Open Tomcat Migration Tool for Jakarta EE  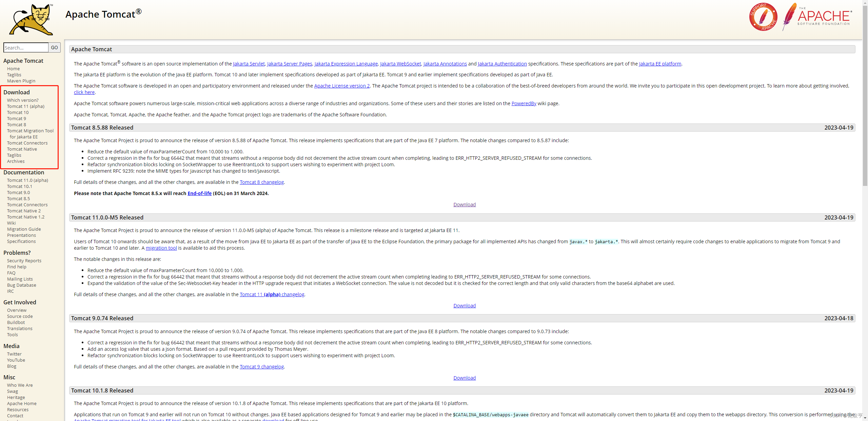(30, 134)
